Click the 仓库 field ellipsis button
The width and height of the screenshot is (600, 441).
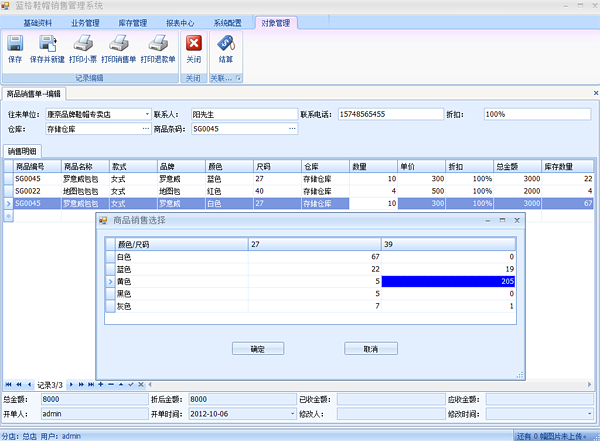tap(145, 129)
